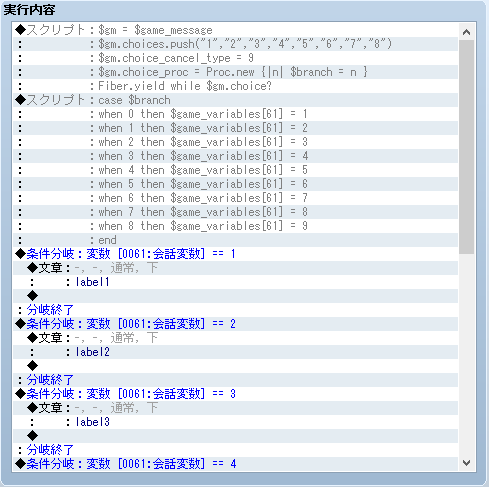Select the empty ◆ line below label1

click(236, 296)
